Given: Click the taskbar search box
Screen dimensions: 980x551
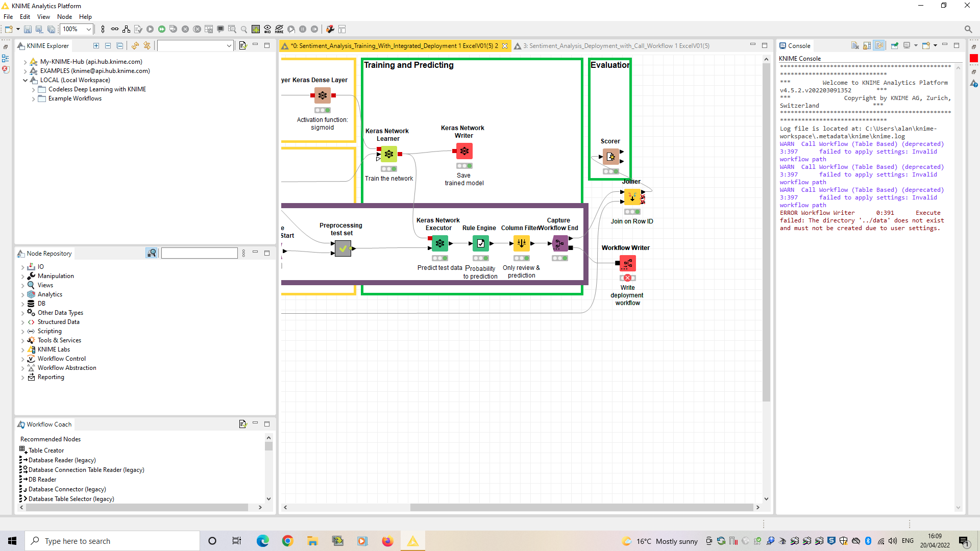Looking at the screenshot, I should [x=112, y=541].
